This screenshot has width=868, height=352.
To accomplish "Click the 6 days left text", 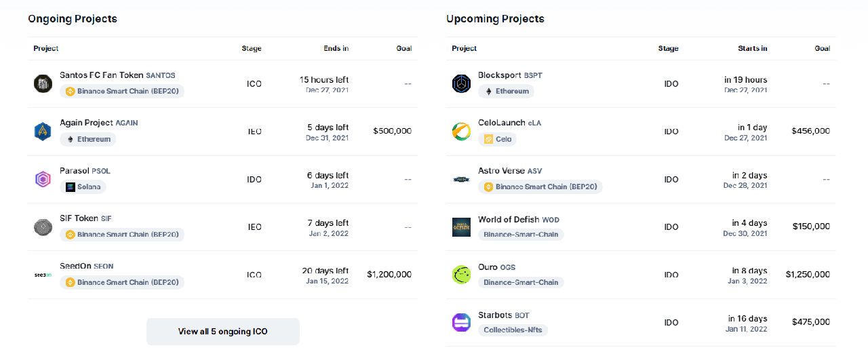I will tap(328, 175).
